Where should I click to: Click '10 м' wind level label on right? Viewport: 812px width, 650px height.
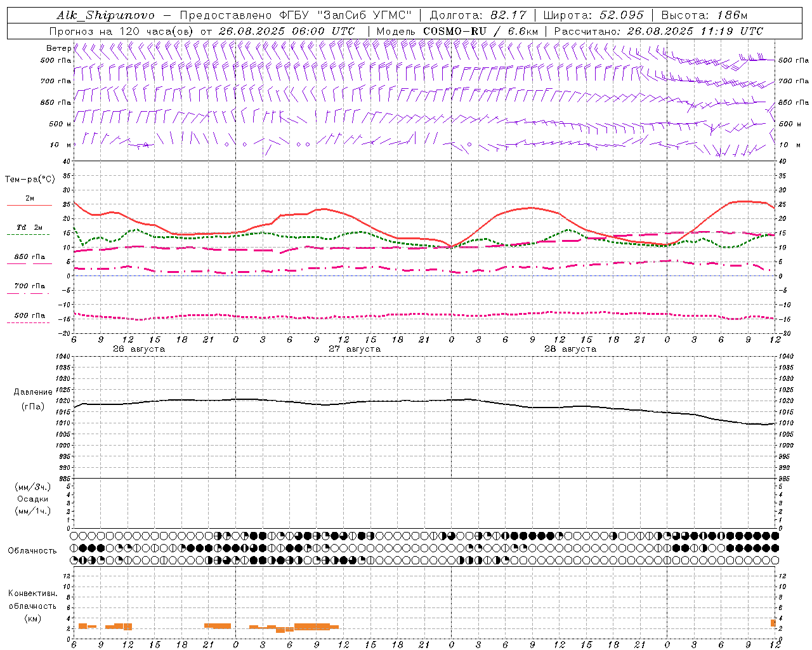[790, 145]
